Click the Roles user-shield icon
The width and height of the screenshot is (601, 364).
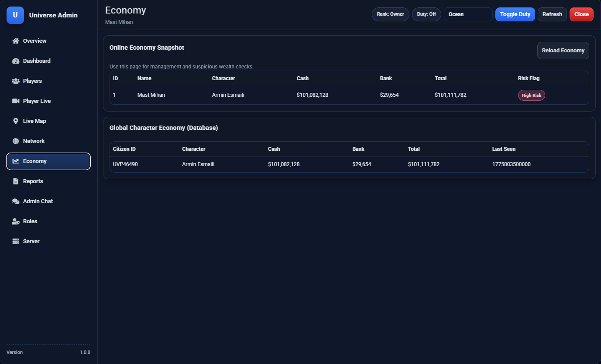tap(16, 221)
